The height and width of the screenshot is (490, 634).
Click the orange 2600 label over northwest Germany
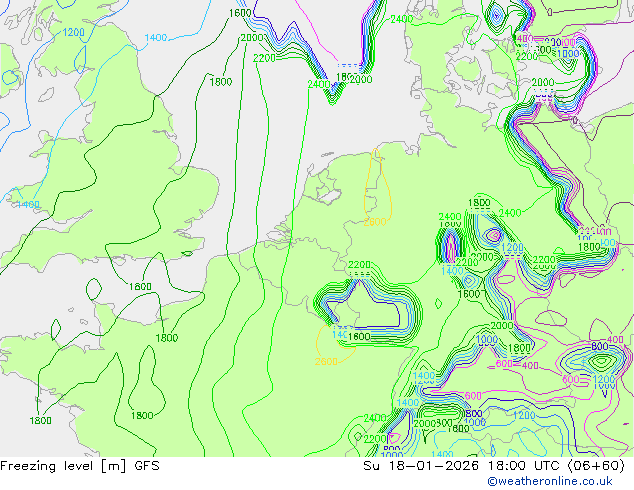375,222
